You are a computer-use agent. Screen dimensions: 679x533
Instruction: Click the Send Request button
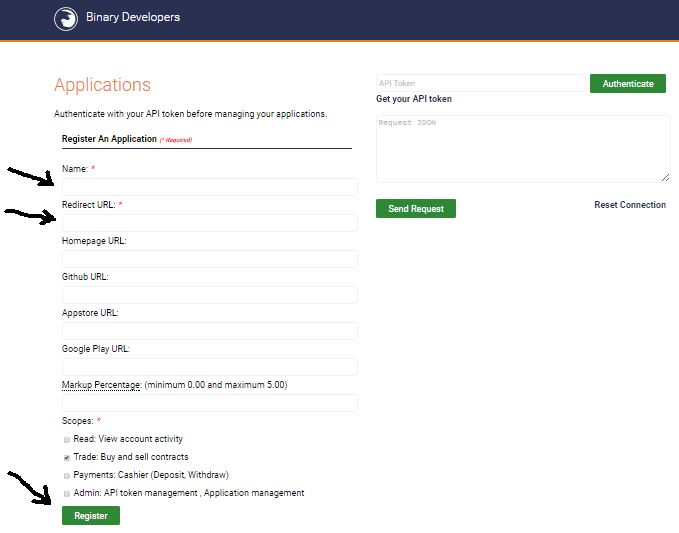pos(416,209)
